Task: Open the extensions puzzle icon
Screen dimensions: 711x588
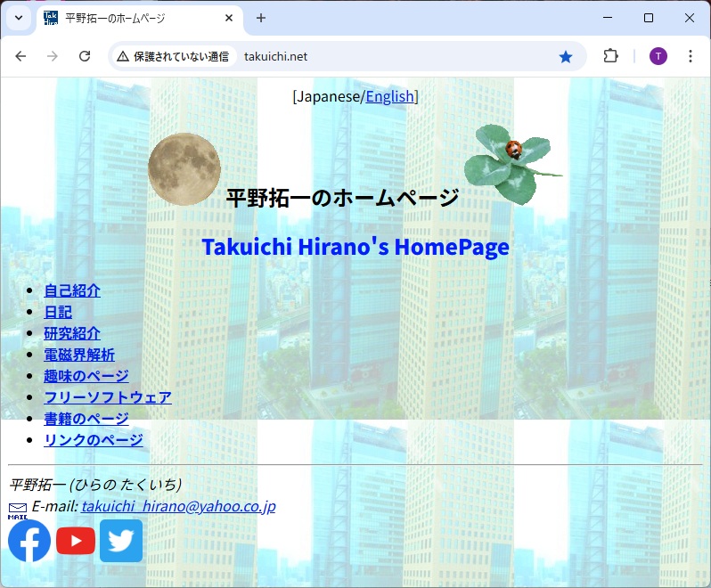Action: pos(611,56)
